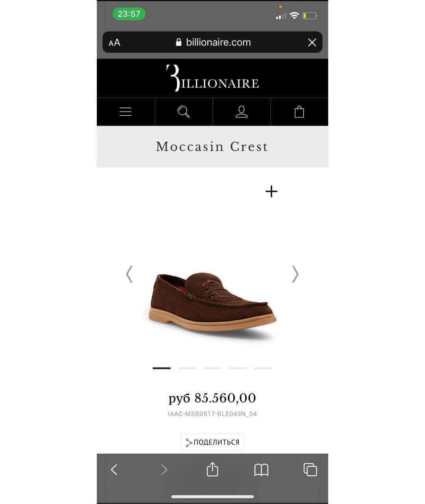Go back with Safari back arrow
Image resolution: width=425 pixels, height=504 pixels.
[114, 469]
